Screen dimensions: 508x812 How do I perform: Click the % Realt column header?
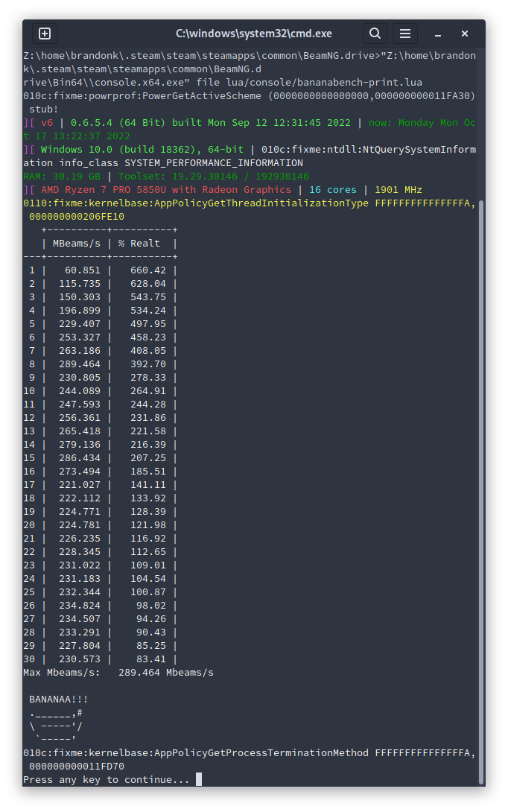point(139,244)
